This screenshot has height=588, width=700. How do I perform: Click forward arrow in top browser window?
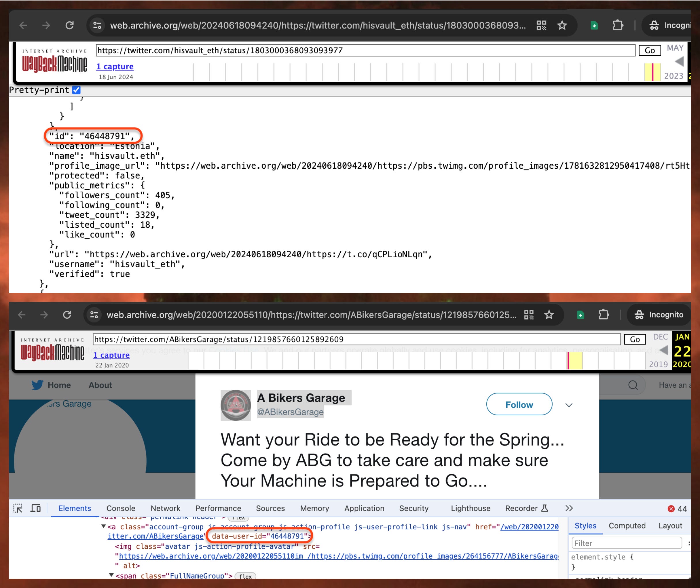pyautogui.click(x=46, y=25)
